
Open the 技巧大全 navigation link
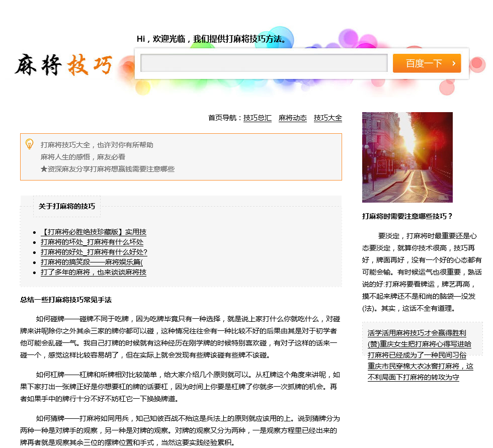pyautogui.click(x=327, y=118)
